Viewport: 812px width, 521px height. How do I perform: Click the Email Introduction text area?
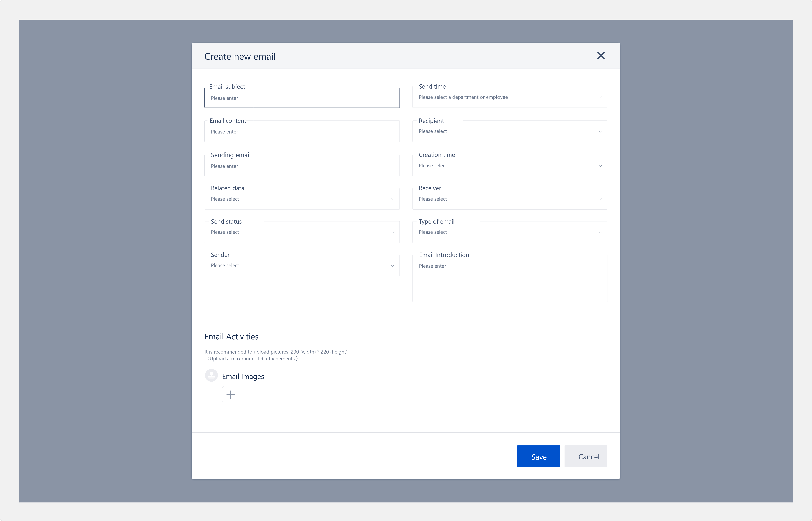(510, 278)
